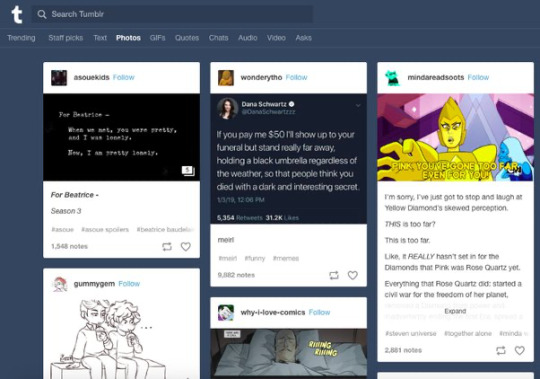Reblog the asouekids post
This screenshot has height=379, width=540.
coord(167,246)
